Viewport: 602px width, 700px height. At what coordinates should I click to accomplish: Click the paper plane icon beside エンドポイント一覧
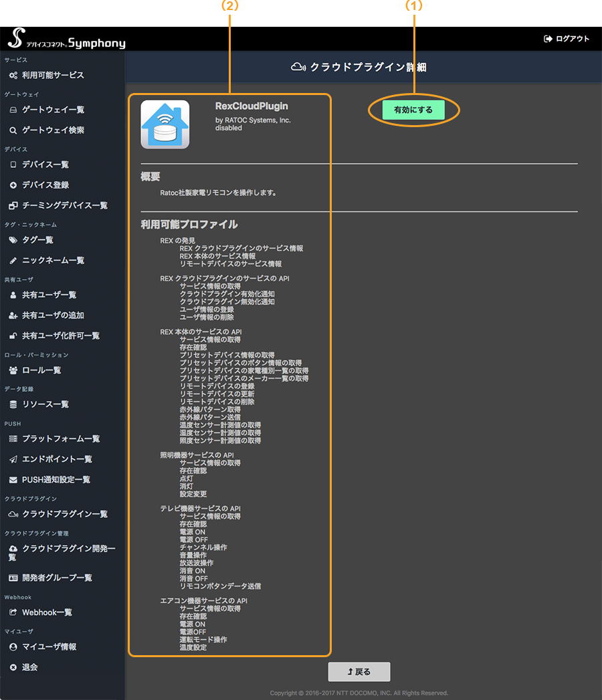(13, 459)
